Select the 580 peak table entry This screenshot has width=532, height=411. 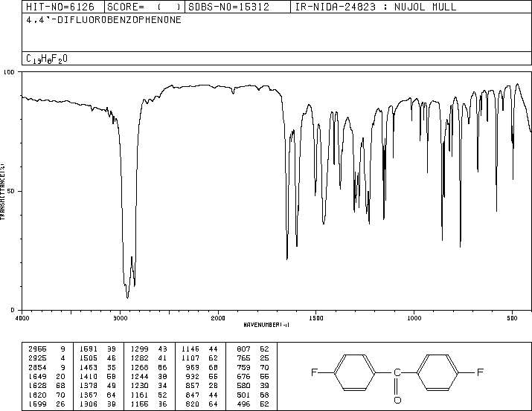click(253, 386)
